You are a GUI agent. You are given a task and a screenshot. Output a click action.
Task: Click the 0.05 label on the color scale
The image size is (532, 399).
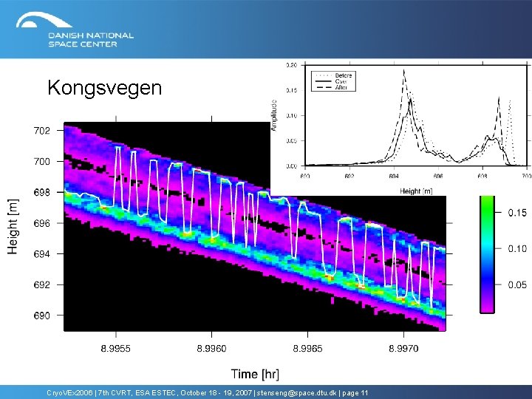click(x=517, y=284)
